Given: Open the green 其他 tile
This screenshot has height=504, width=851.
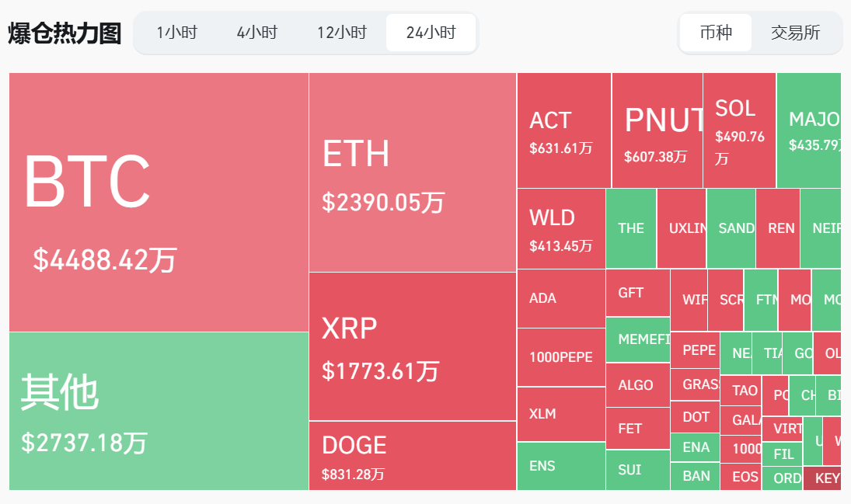Looking at the screenshot, I should 159,411.
